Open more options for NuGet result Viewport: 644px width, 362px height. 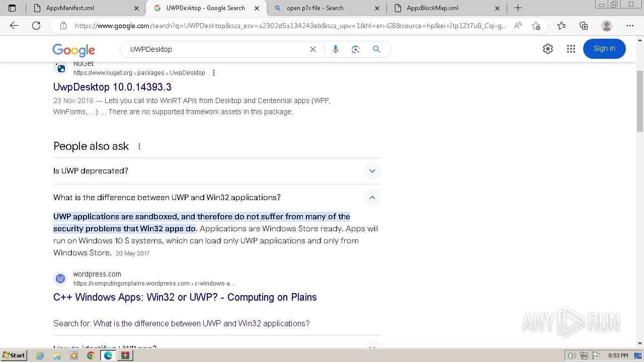(x=214, y=73)
